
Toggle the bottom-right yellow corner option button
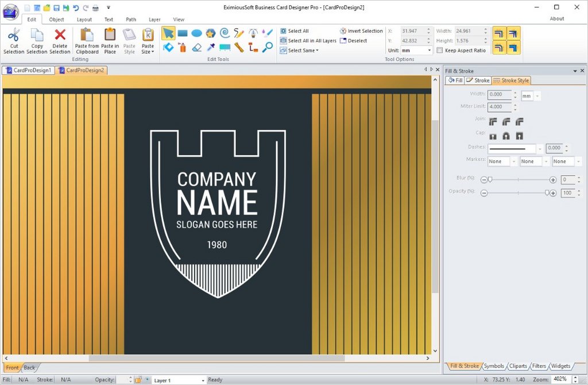(x=513, y=47)
